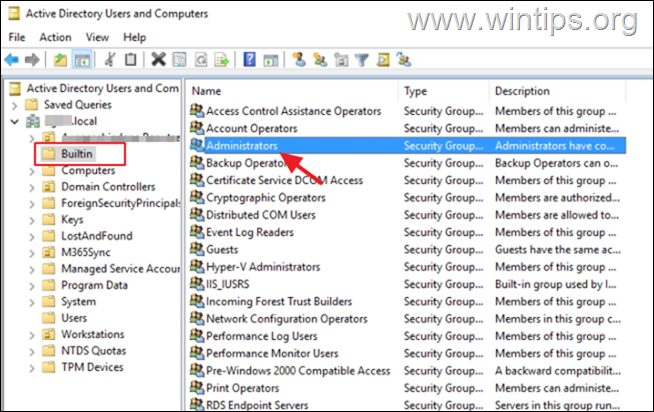Select Pre-Windows 2000 Compatible Access group
The height and width of the screenshot is (412, 654).
pos(298,370)
